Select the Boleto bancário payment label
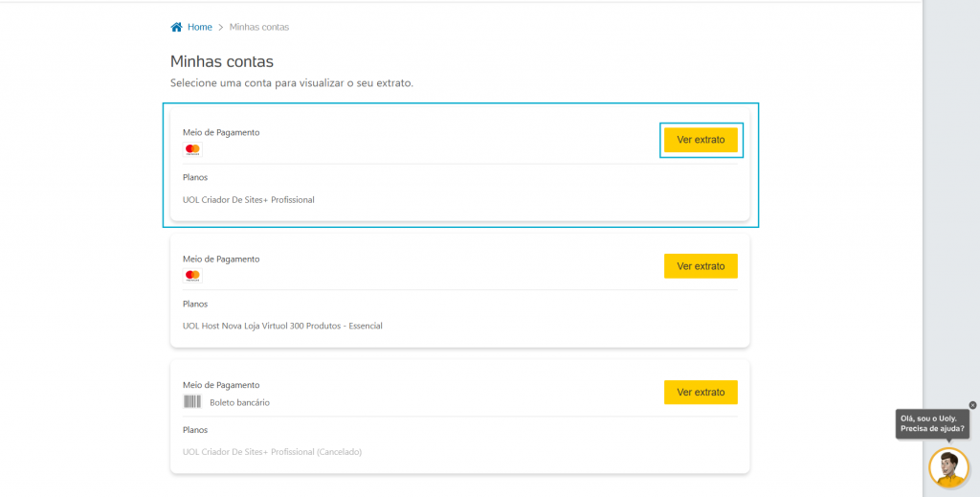The width and height of the screenshot is (980, 497). [x=239, y=402]
